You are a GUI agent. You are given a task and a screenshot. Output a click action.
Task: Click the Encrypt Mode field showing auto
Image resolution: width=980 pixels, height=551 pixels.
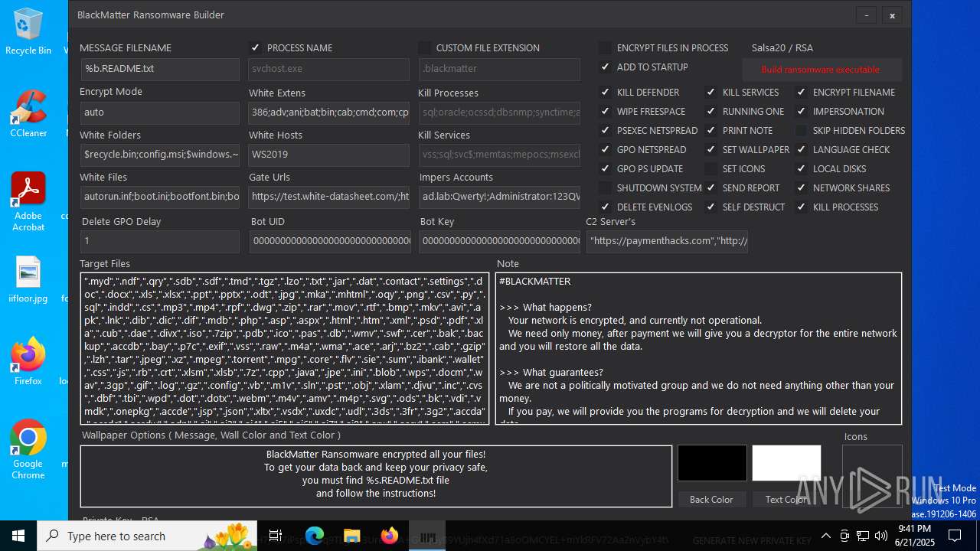click(159, 112)
